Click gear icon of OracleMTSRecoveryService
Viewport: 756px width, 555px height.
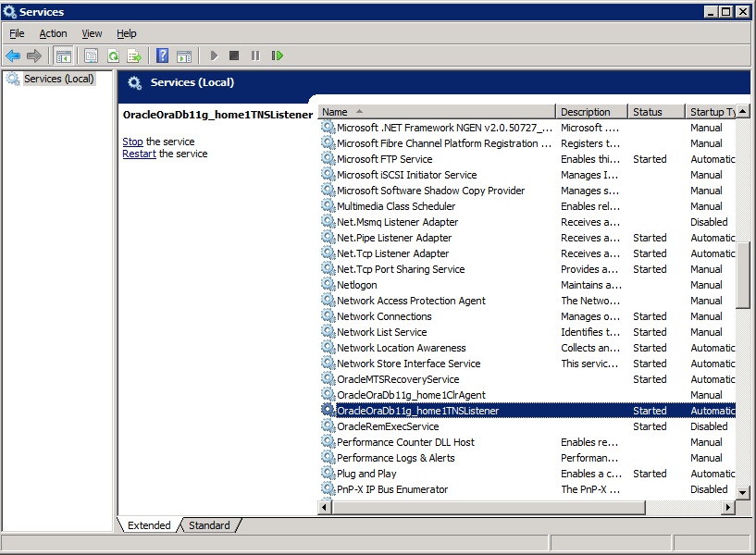click(x=328, y=378)
